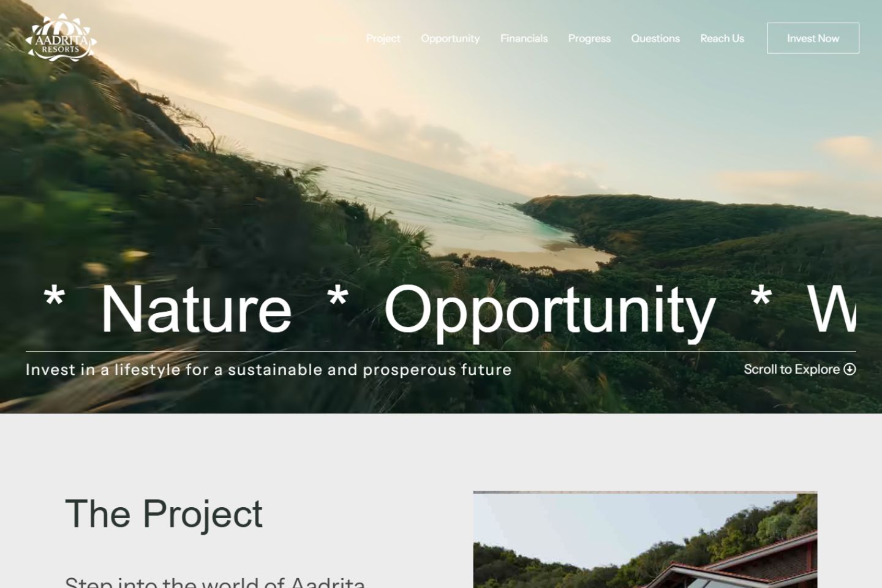Click the Nature marquee word
Screen dimensions: 882x588
pos(196,309)
